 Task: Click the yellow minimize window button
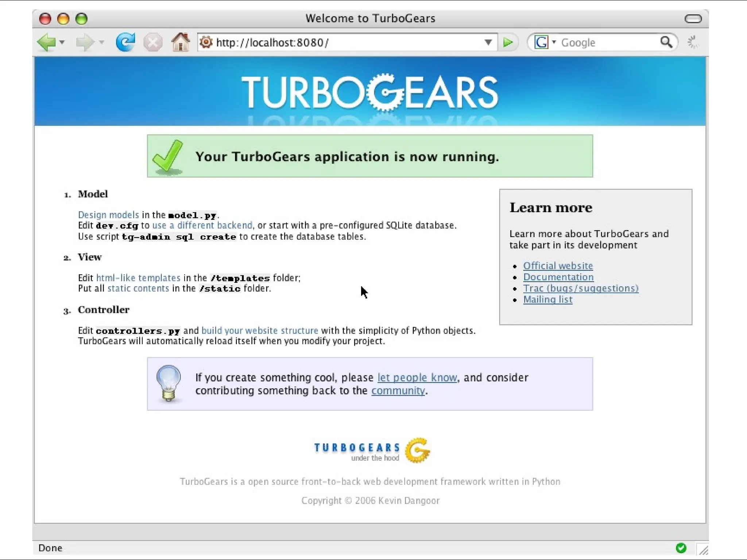pos(63,19)
